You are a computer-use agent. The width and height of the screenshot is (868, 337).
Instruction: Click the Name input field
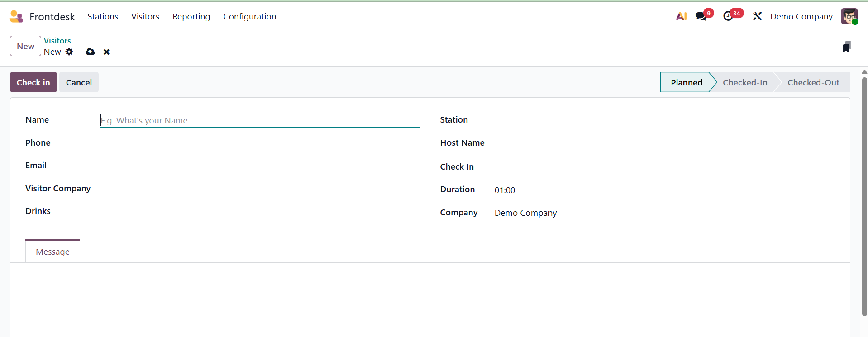pyautogui.click(x=260, y=121)
